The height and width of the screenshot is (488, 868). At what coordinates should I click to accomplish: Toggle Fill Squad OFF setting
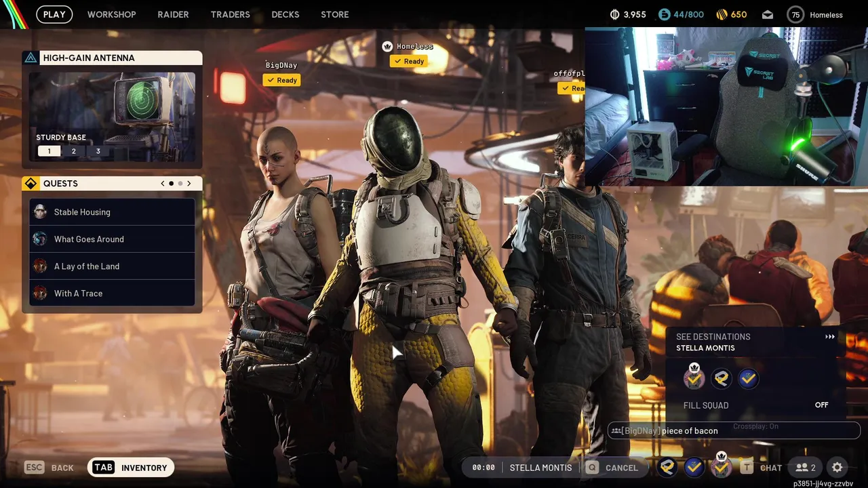click(x=821, y=405)
